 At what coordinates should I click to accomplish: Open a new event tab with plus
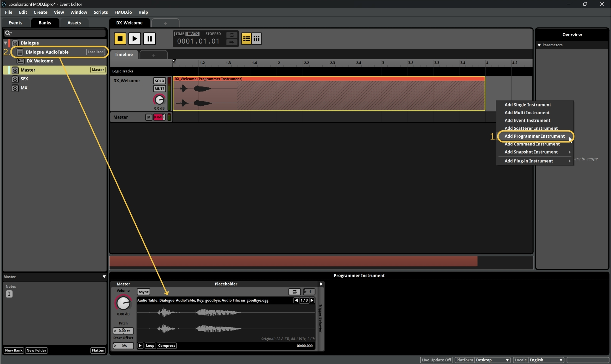pyautogui.click(x=165, y=23)
